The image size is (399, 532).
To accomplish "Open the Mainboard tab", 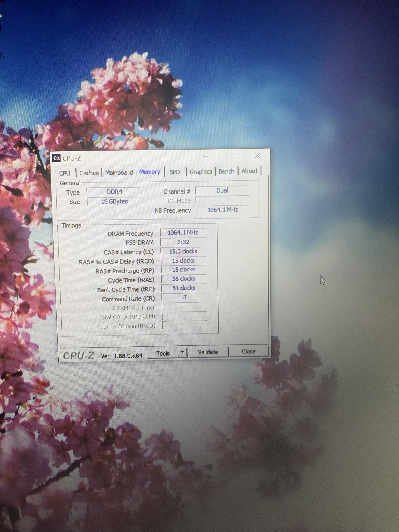I will point(119,173).
